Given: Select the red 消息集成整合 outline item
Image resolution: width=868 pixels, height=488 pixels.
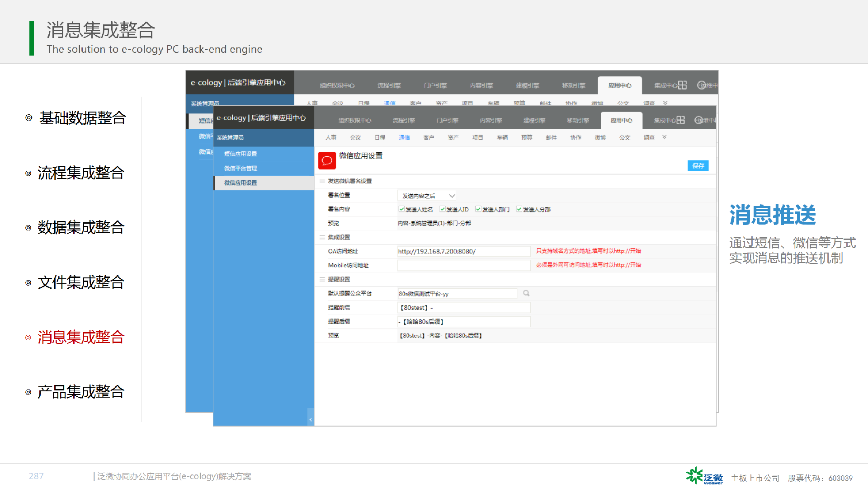Looking at the screenshot, I should coord(81,337).
